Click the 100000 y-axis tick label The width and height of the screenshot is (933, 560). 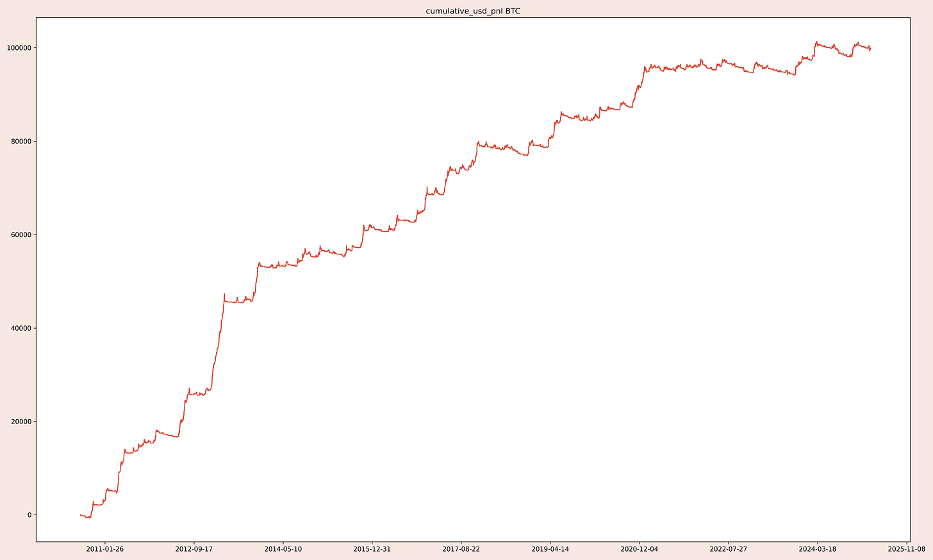coord(20,46)
